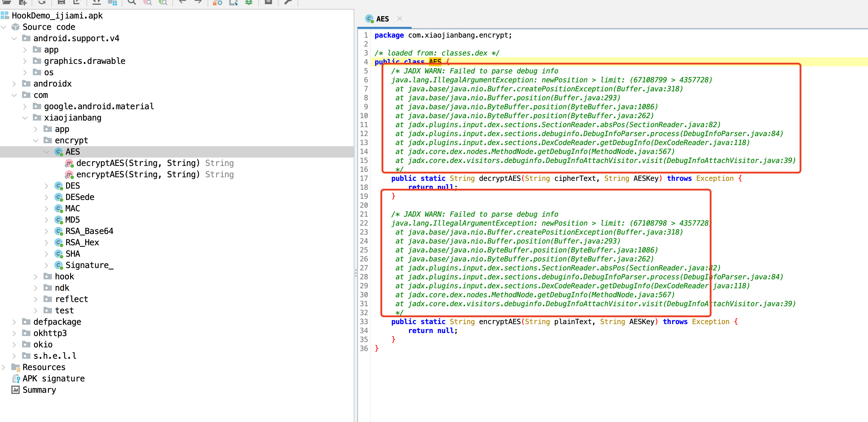The height and width of the screenshot is (422, 868).
Task: Click the deobfuscation lock-gear toolbar icon
Action: (x=217, y=2)
